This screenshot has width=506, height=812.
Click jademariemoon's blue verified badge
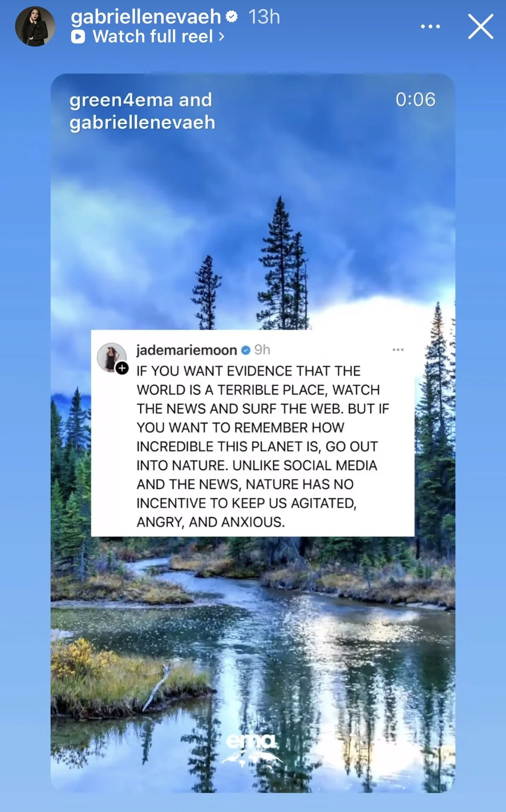point(246,350)
